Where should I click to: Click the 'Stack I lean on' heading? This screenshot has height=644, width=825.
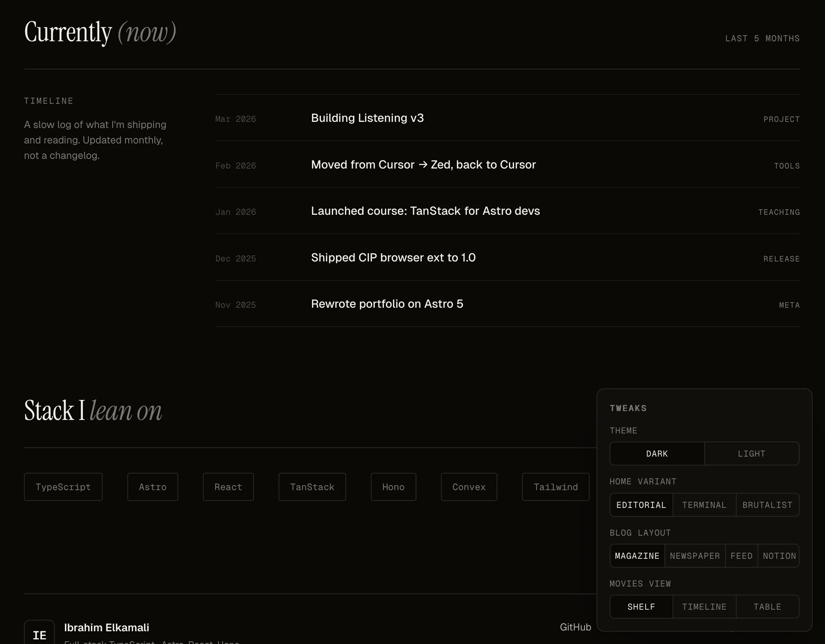coord(93,410)
